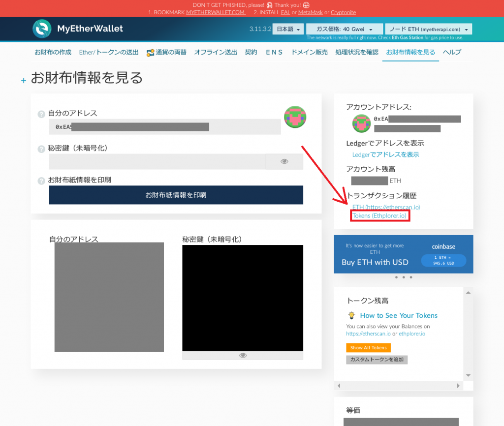Open the 日本語 language dropdown
Viewport: 504px width, 426px height.
[287, 29]
